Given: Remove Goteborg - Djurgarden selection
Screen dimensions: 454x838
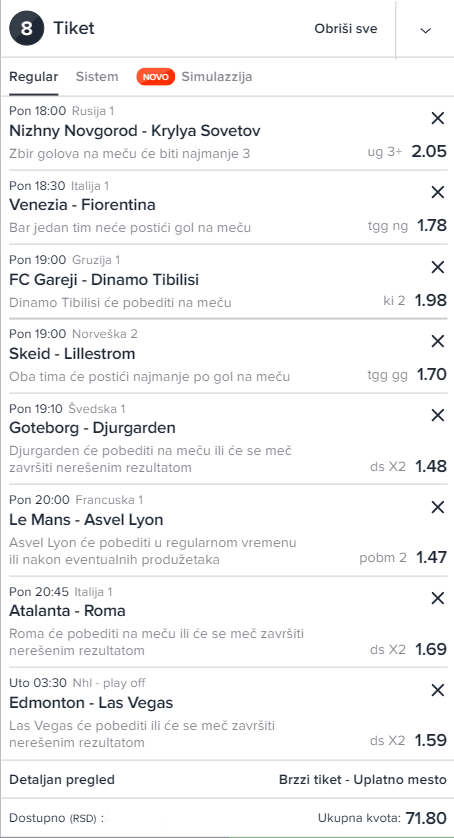Looking at the screenshot, I should pos(437,415).
